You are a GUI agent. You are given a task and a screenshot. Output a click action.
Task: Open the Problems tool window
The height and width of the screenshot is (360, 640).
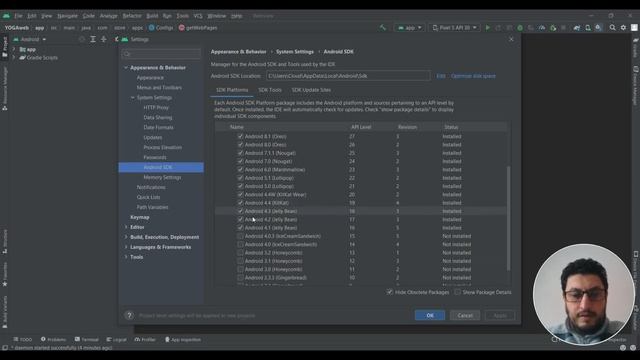53,340
